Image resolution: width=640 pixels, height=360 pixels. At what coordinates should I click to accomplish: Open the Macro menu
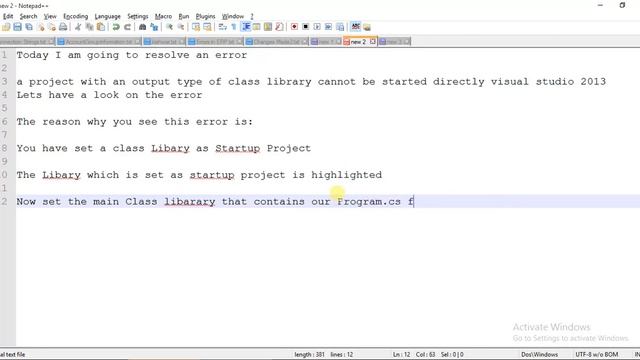pyautogui.click(x=163, y=16)
